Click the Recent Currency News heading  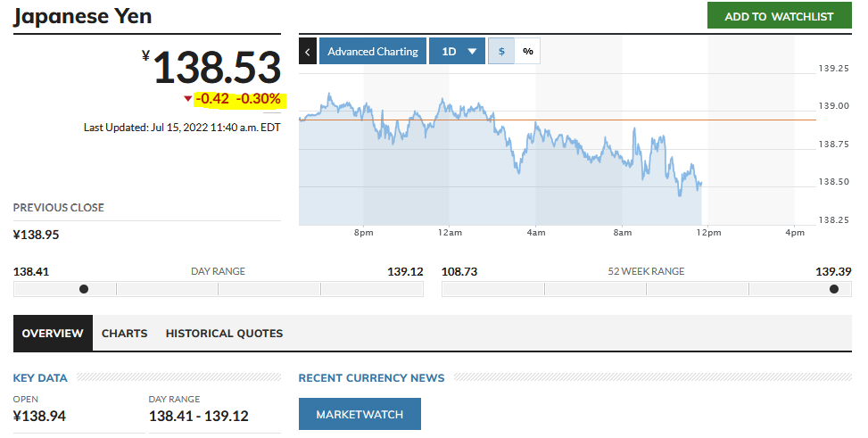pos(371,378)
